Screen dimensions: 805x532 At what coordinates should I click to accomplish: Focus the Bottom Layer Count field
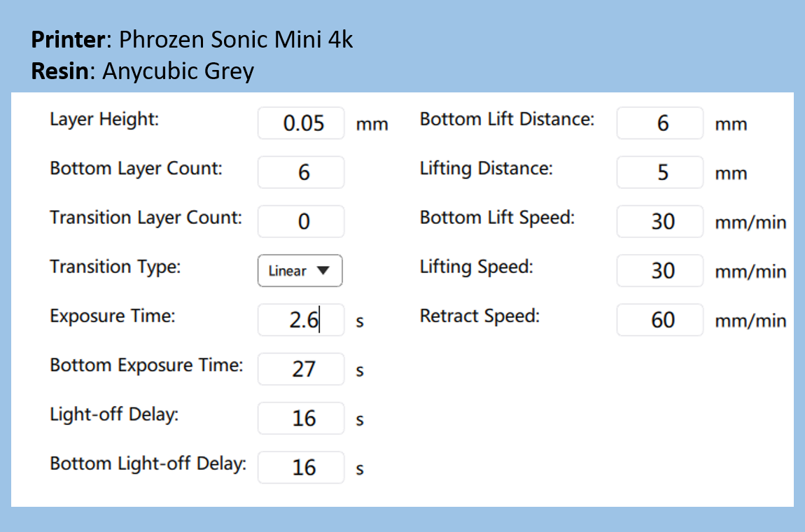pos(301,172)
